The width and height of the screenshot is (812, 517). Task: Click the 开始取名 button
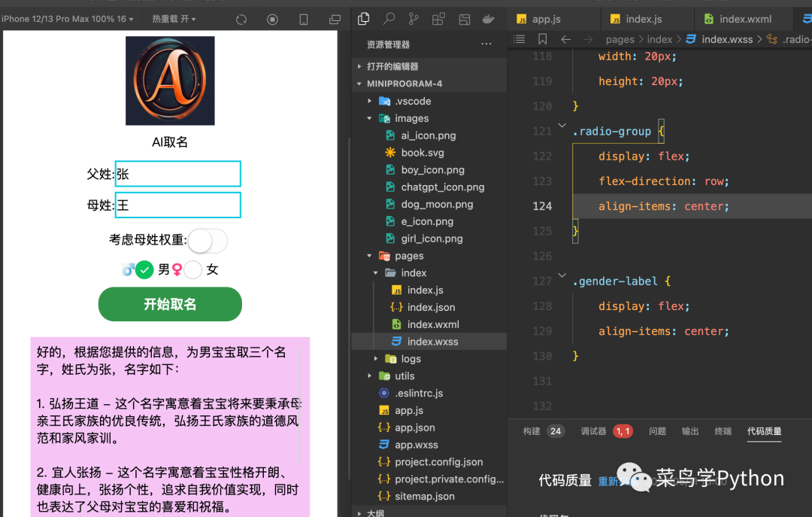170,304
